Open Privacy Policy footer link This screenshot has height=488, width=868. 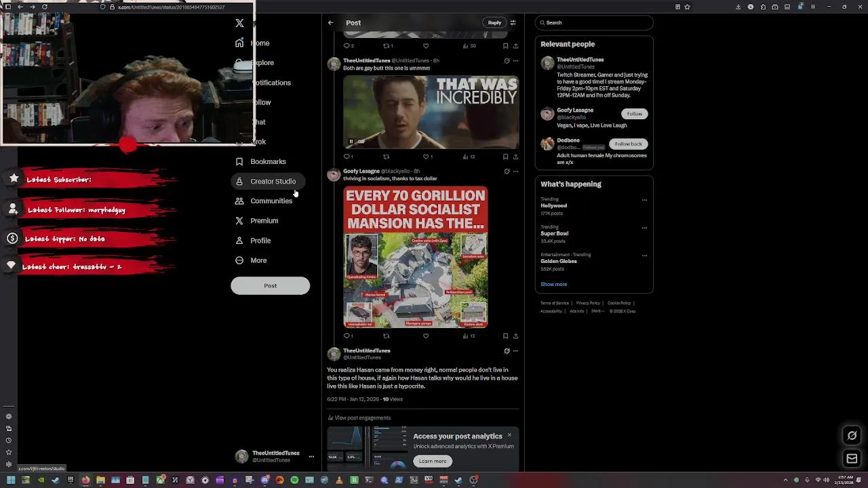coord(588,303)
